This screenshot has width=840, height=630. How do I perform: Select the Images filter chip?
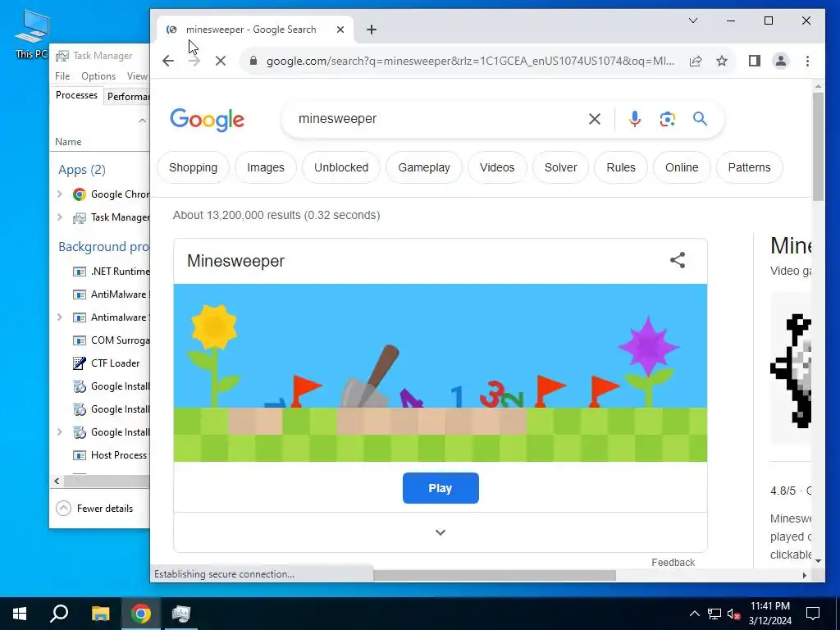click(x=266, y=167)
